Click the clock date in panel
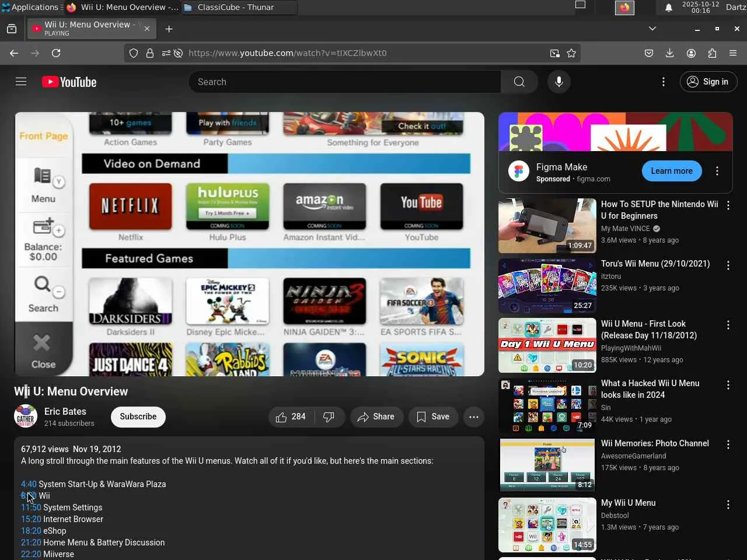Image resolution: width=747 pixels, height=560 pixels. 700,7
